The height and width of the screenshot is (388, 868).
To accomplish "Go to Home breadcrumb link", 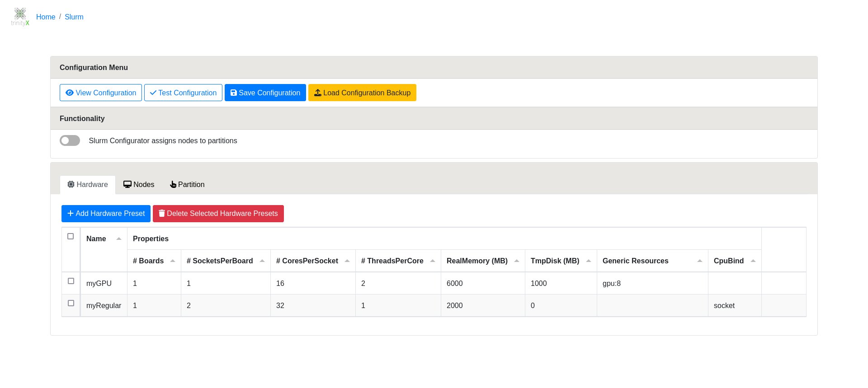I will click(46, 17).
